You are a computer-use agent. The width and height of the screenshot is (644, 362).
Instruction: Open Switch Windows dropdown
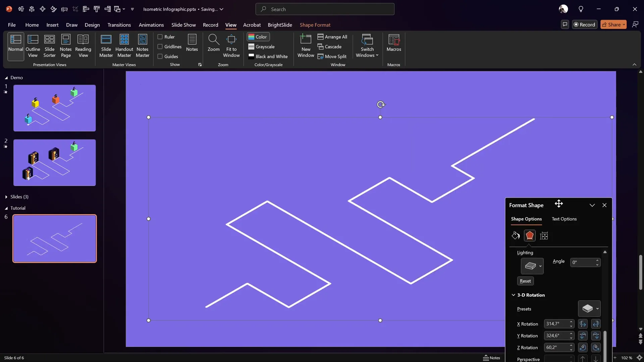pos(367,46)
